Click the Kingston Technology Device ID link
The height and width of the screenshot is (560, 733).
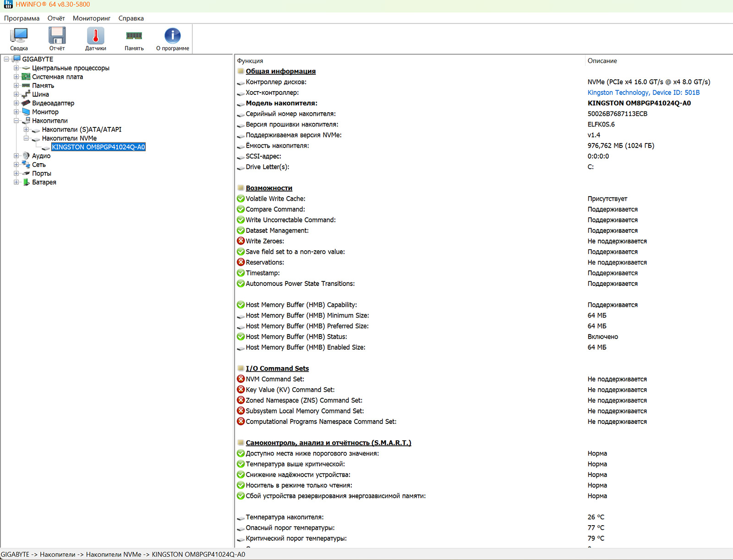tap(643, 93)
